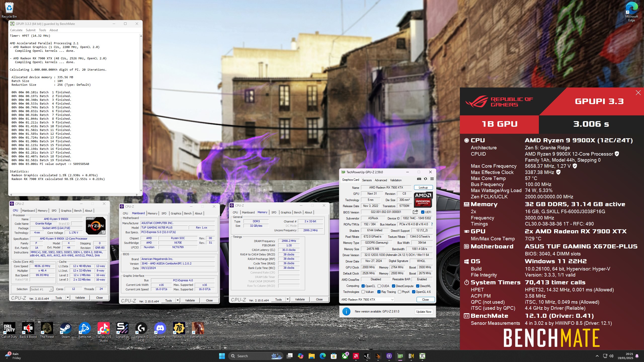The width and height of the screenshot is (644, 362).
Task: Toggle the PhysX checkbox in GPU-Z
Action: (x=399, y=292)
